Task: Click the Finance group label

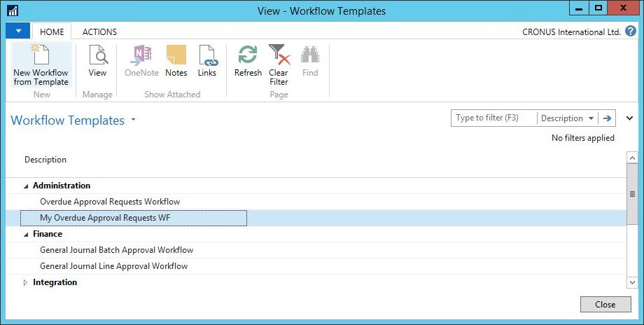Action: pyautogui.click(x=48, y=234)
